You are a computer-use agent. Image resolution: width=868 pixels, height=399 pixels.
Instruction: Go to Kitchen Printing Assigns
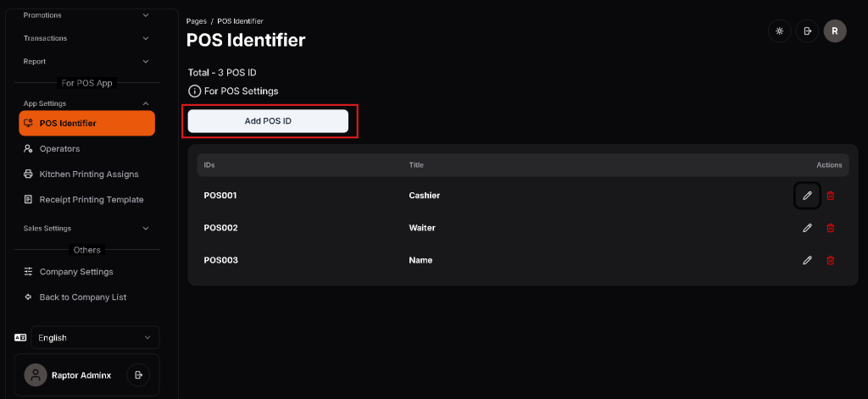[x=88, y=175]
